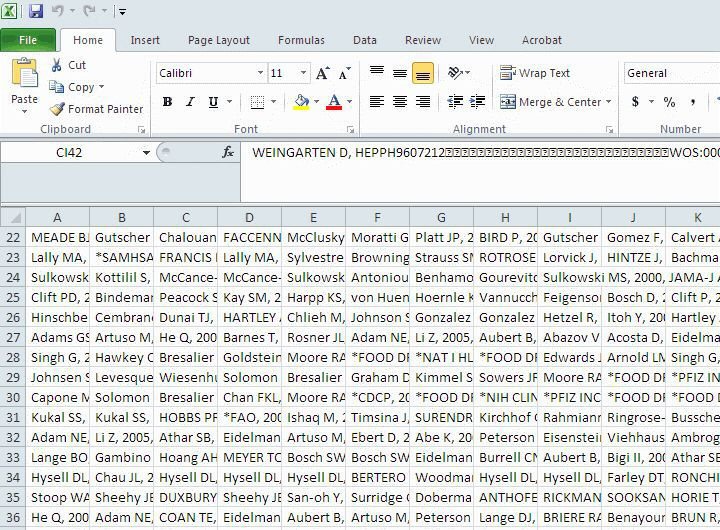720x530 pixels.
Task: Open the Data tab
Action: pos(365,40)
